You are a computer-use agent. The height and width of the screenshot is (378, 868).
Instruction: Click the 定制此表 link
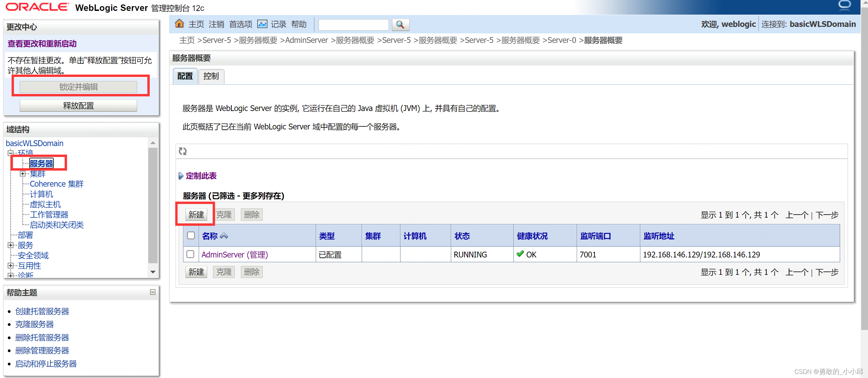click(x=201, y=176)
